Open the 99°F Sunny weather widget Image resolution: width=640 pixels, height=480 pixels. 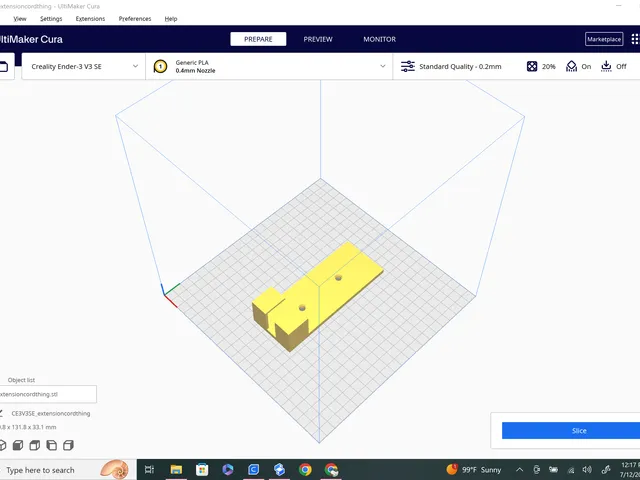(x=474, y=470)
